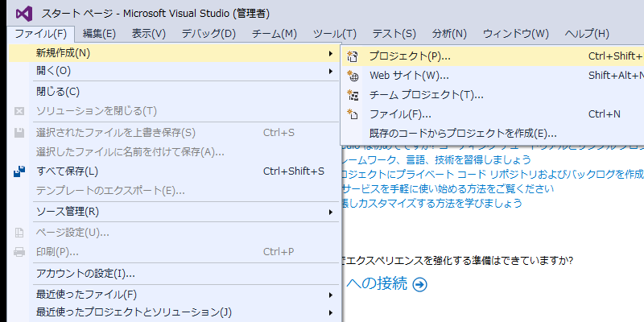Viewport: 644px width, 322px height.
Task: Expand 最近使ったプロジェクトとソリューション(J) submenu arrow
Action: click(330, 313)
